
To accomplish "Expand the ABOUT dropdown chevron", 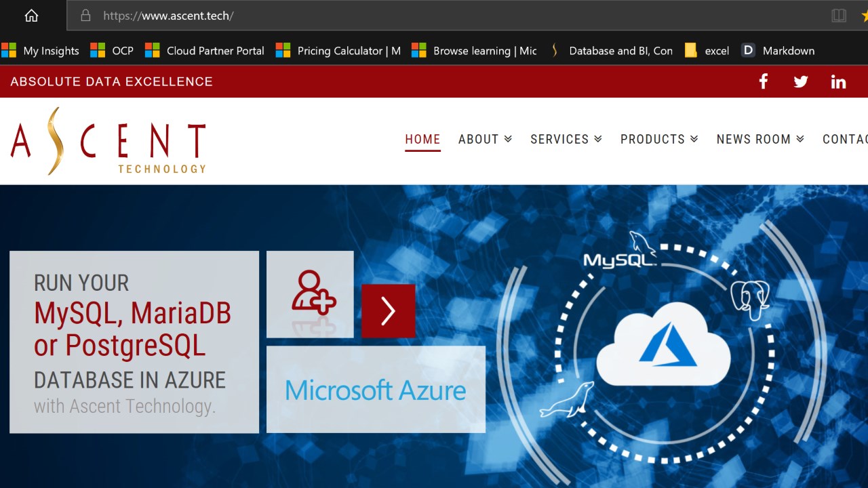I will pyautogui.click(x=508, y=139).
